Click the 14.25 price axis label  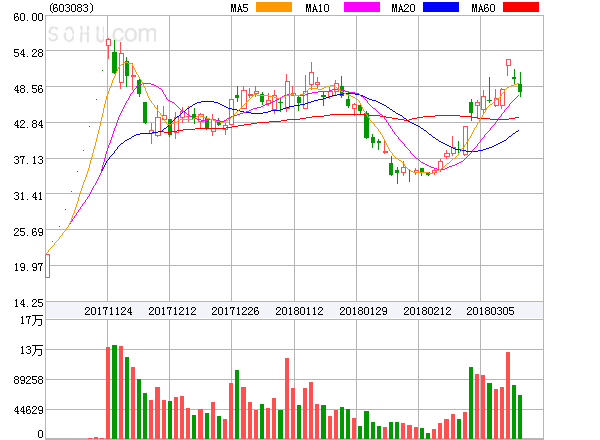tap(28, 303)
